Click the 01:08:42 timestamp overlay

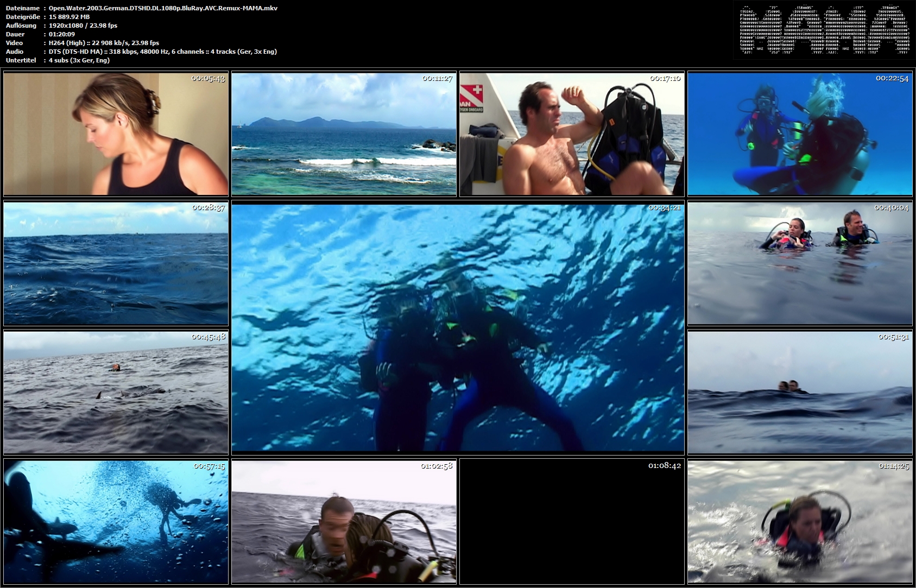(x=664, y=466)
